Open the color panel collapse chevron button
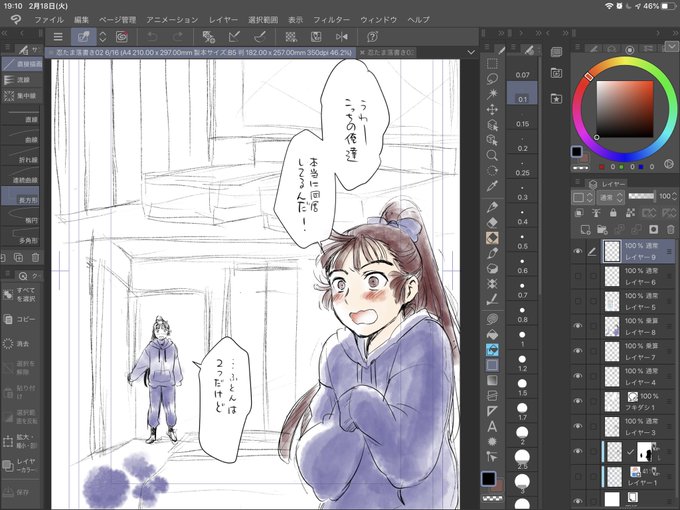 (x=672, y=46)
